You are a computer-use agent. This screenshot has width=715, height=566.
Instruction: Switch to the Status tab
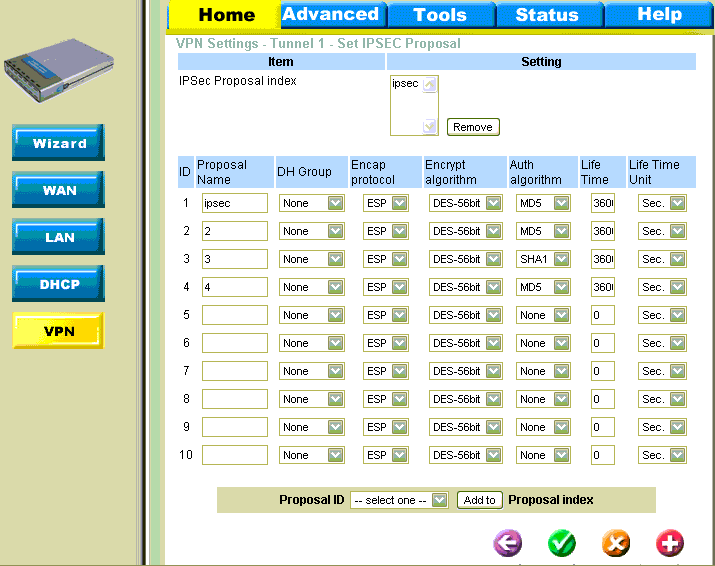547,14
